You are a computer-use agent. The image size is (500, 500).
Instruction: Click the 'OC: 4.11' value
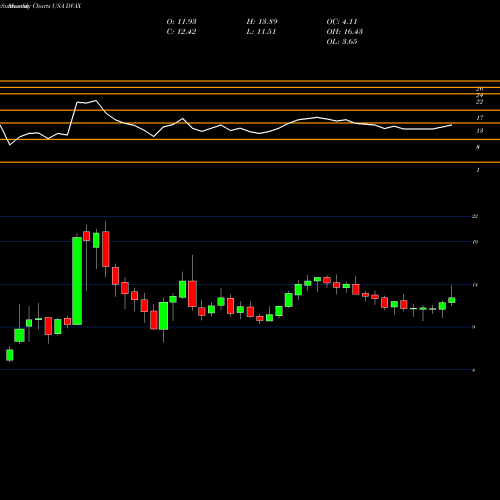pos(342,22)
